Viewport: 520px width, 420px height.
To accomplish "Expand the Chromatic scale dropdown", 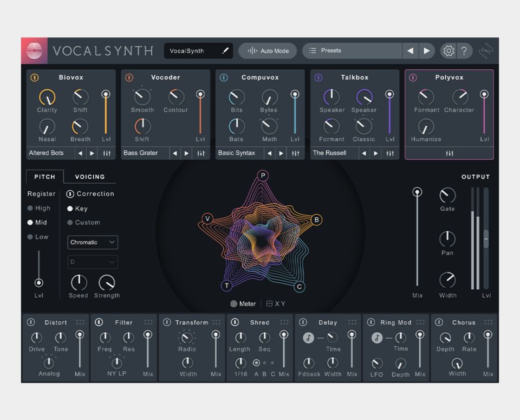I will (x=93, y=242).
